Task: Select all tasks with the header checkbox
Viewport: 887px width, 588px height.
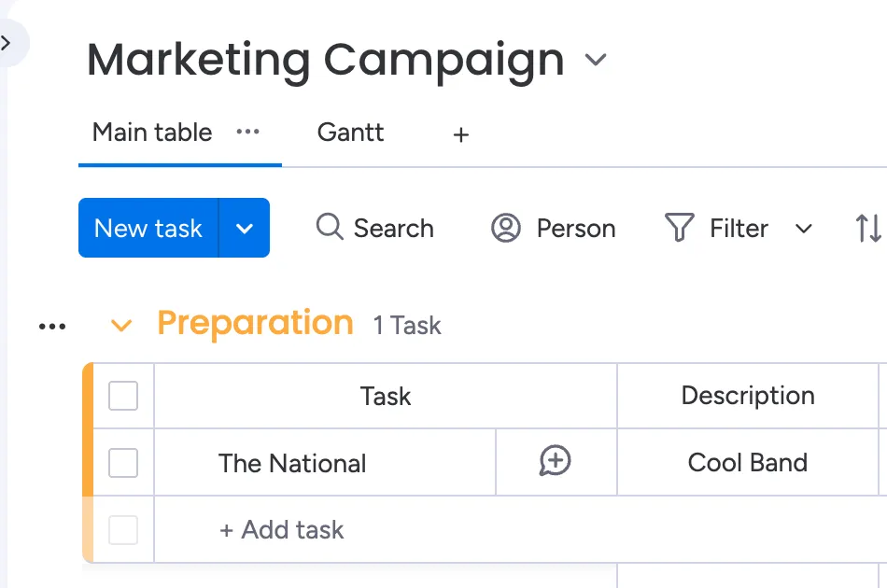Action: click(123, 396)
